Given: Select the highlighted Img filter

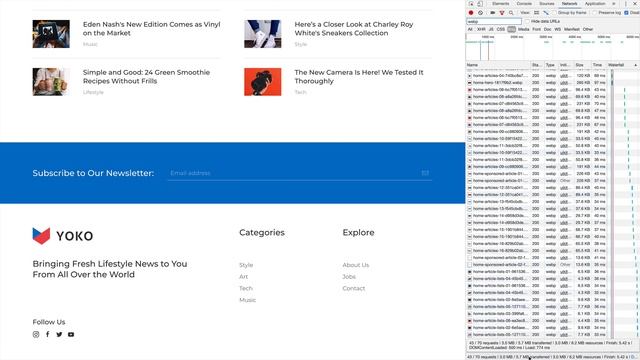Looking at the screenshot, I should [511, 29].
